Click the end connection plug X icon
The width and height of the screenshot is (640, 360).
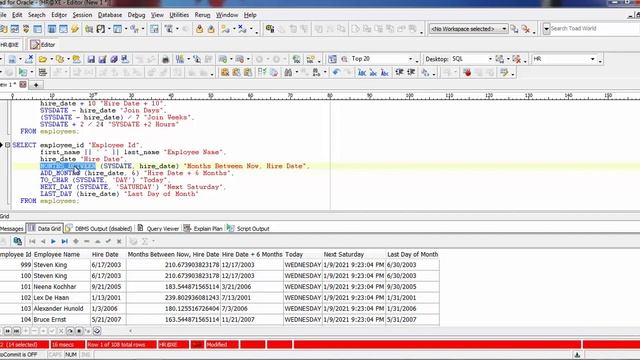tap(242, 29)
